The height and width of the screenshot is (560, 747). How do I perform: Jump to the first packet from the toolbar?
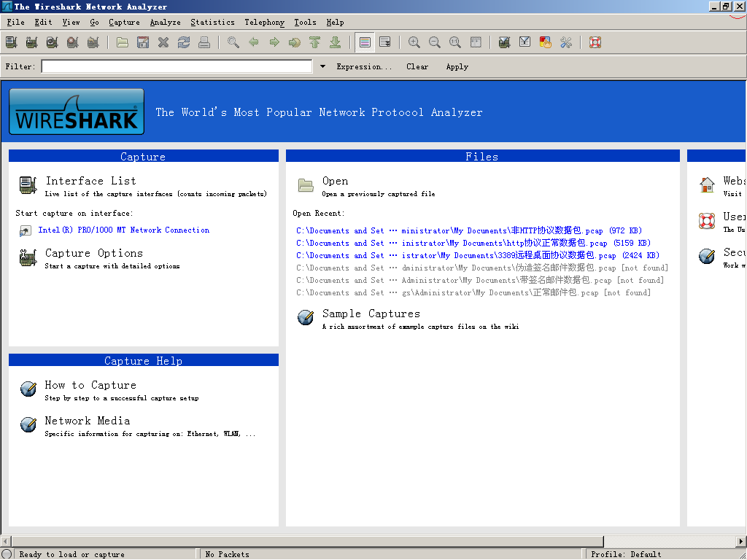click(x=315, y=42)
